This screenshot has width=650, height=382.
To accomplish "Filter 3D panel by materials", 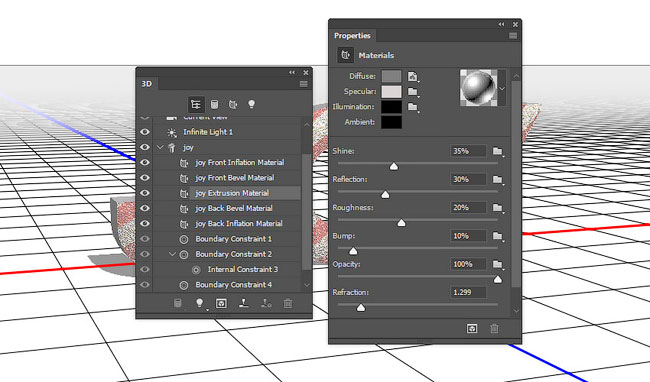I will pyautogui.click(x=233, y=104).
